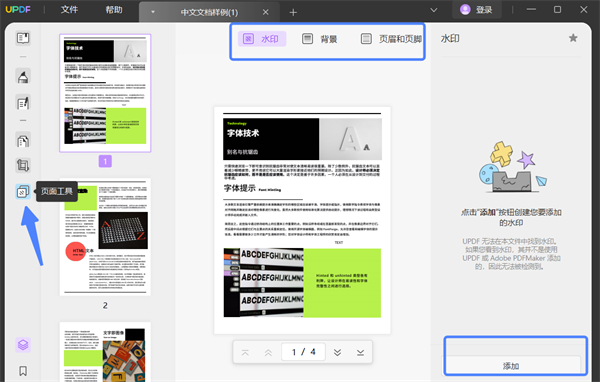Click the page number field 1 / 4
Screen dimensions: 600x382
pos(303,352)
